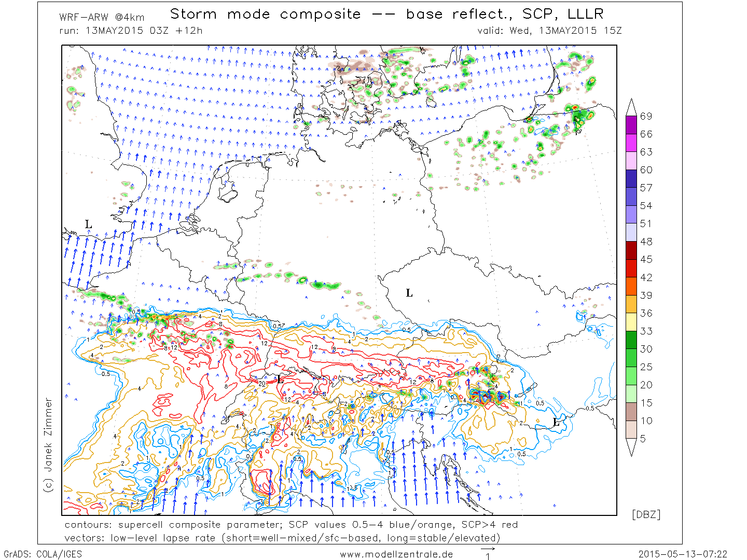Click the light orange 36–39 dBZ swatch
Screen dimensions: 747x560
coord(631,304)
